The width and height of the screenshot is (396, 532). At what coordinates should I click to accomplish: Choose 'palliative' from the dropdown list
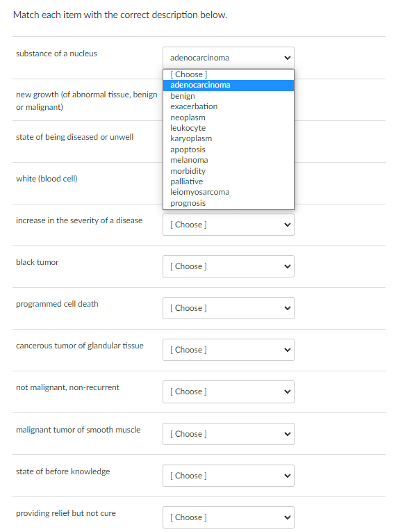[228, 182]
